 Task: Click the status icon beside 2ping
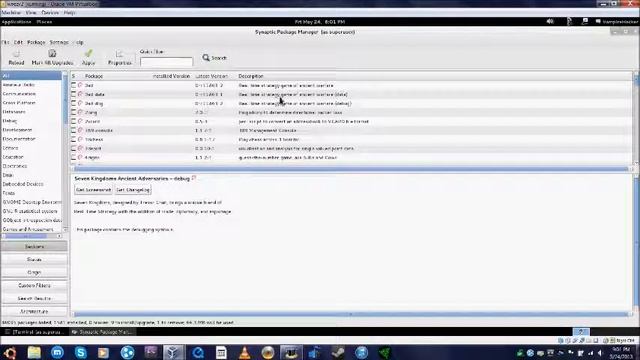tap(80, 112)
